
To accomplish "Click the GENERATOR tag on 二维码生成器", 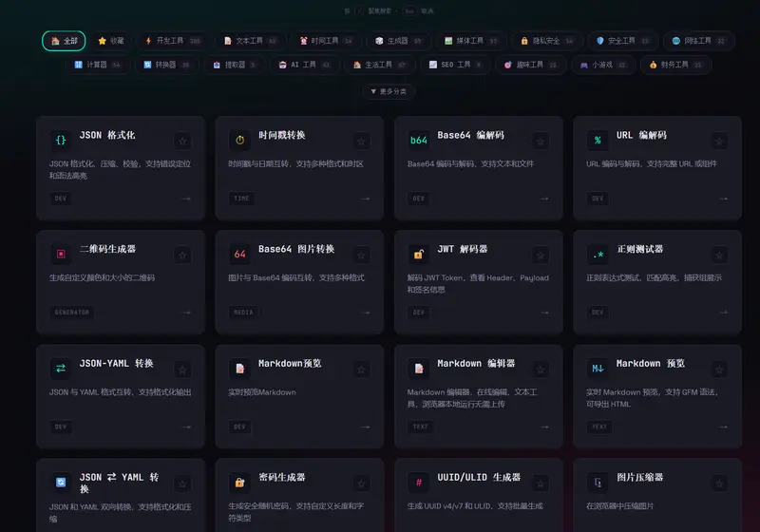I will 72,313.
